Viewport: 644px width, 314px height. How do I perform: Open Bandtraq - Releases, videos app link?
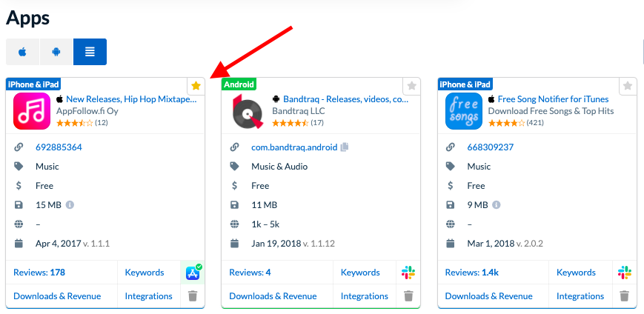tap(346, 99)
